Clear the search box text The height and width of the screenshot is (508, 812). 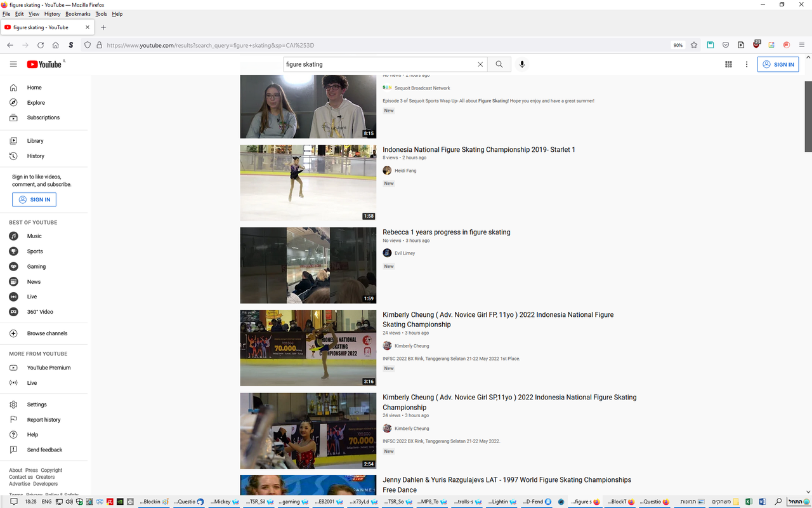(480, 64)
